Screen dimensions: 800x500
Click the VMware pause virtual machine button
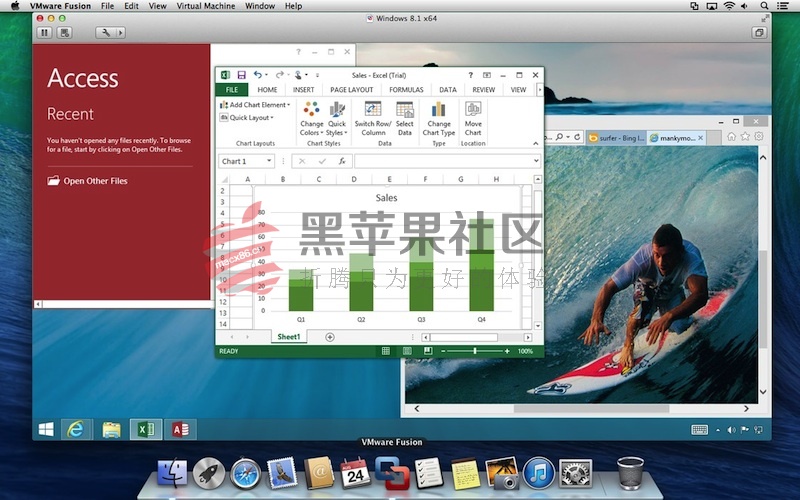tap(44, 33)
